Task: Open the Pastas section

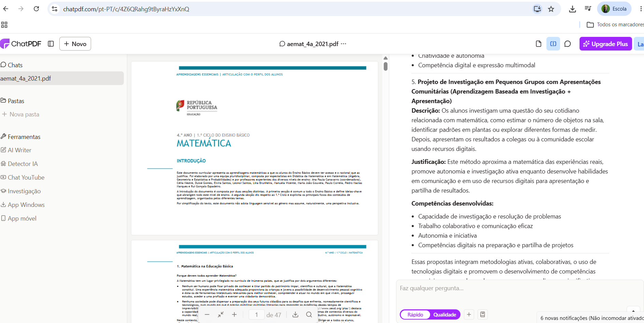Action: click(x=13, y=101)
